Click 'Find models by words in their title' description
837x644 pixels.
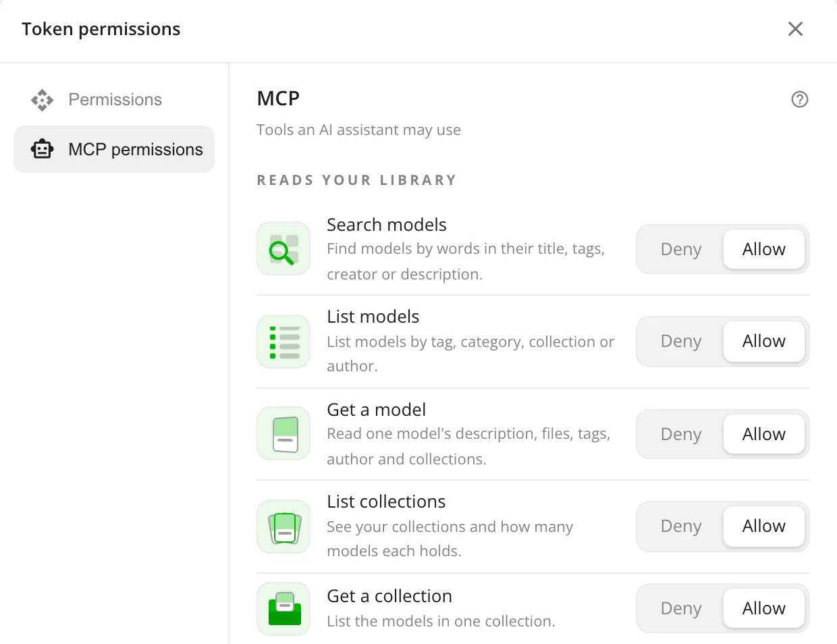466,261
